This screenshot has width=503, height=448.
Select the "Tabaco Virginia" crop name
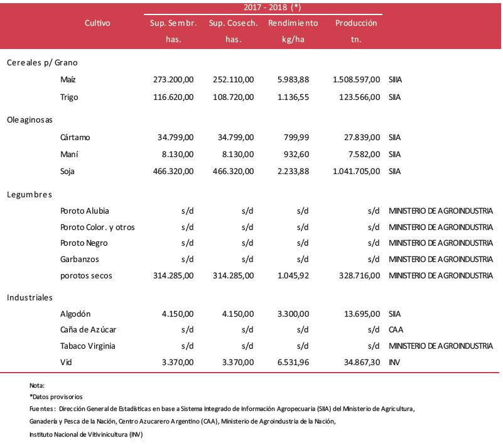(87, 346)
